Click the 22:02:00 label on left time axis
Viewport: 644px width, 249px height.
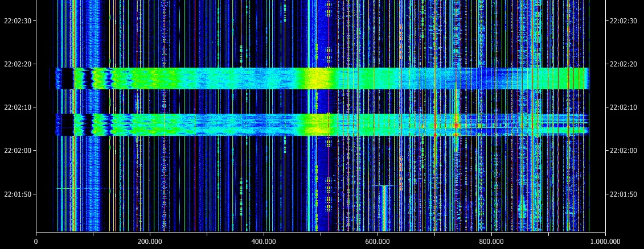click(17, 151)
